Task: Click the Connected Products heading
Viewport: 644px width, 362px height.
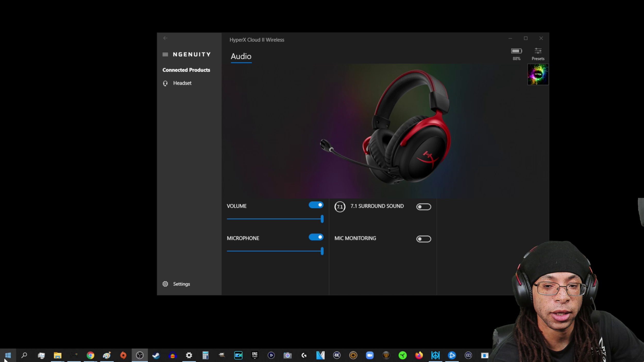Action: (x=186, y=70)
